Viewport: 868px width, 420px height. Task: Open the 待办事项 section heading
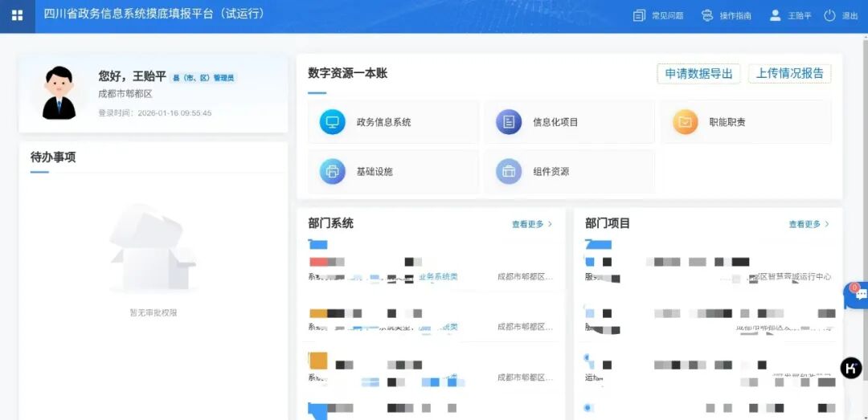(53, 157)
